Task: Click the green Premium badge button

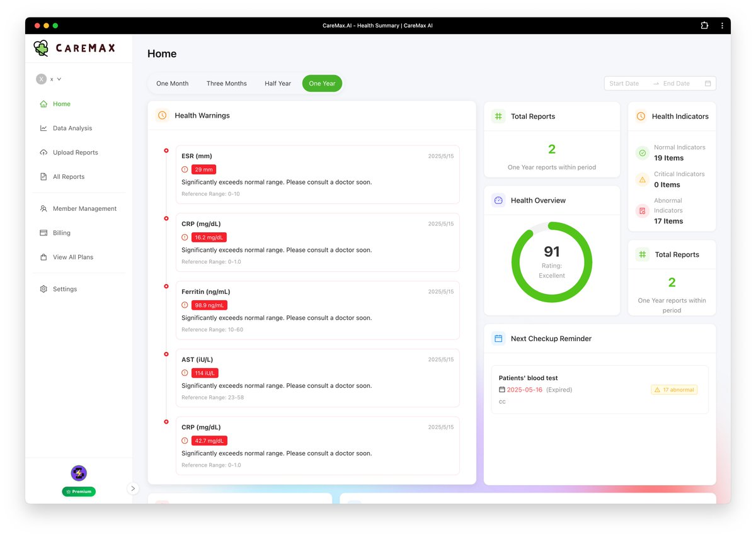Action: [79, 492]
